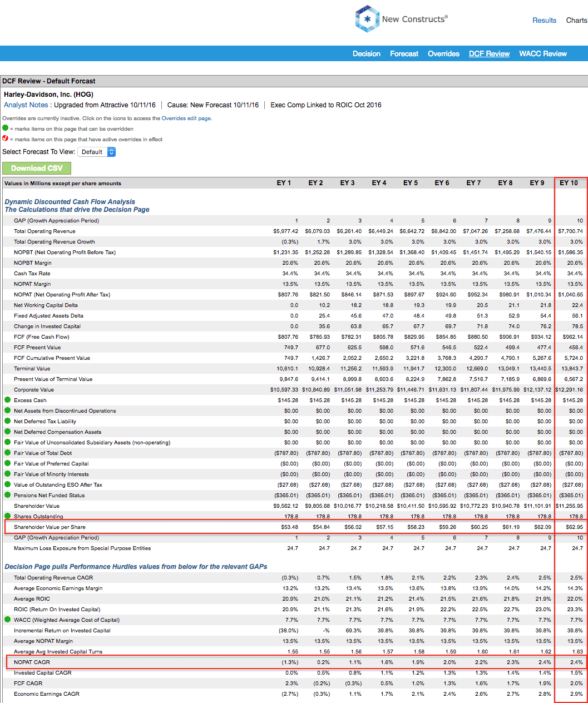
Task: Click the Total Operating Revenue row label
Action: 45,231
